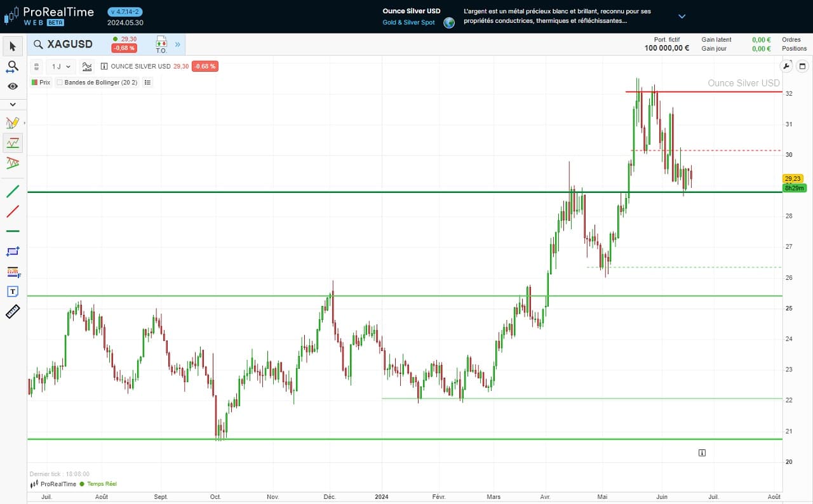Click the small info marker near bottom right of chart
The height and width of the screenshot is (504, 813).
tap(702, 453)
